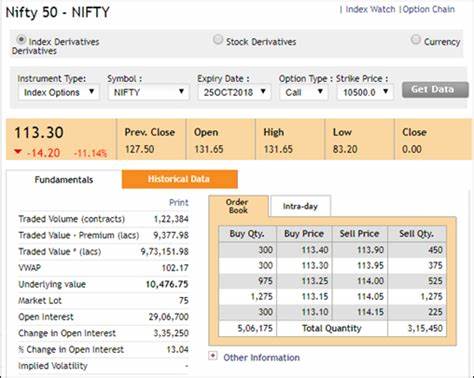
Task: Click sell price 114.05
Action: pyautogui.click(x=370, y=297)
